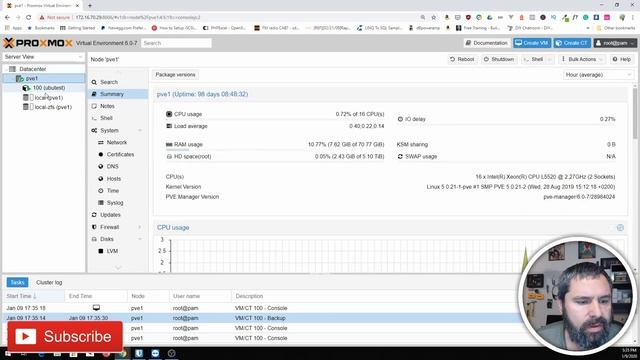
Task: Click the Reboot button
Action: click(x=462, y=60)
